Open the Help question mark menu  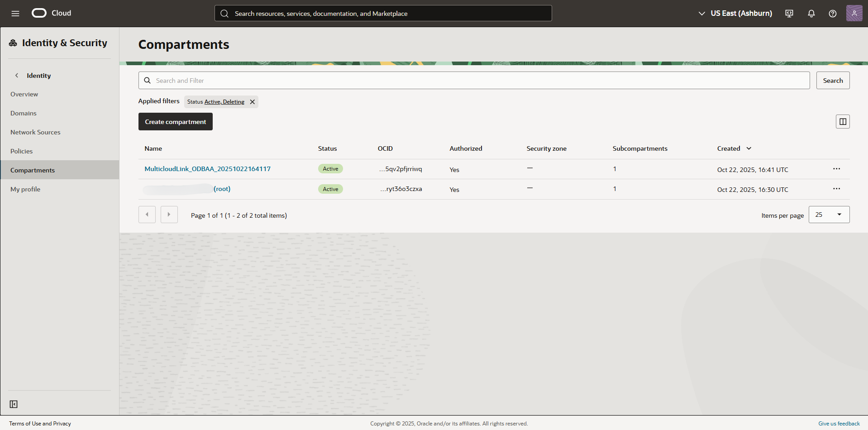click(x=832, y=13)
